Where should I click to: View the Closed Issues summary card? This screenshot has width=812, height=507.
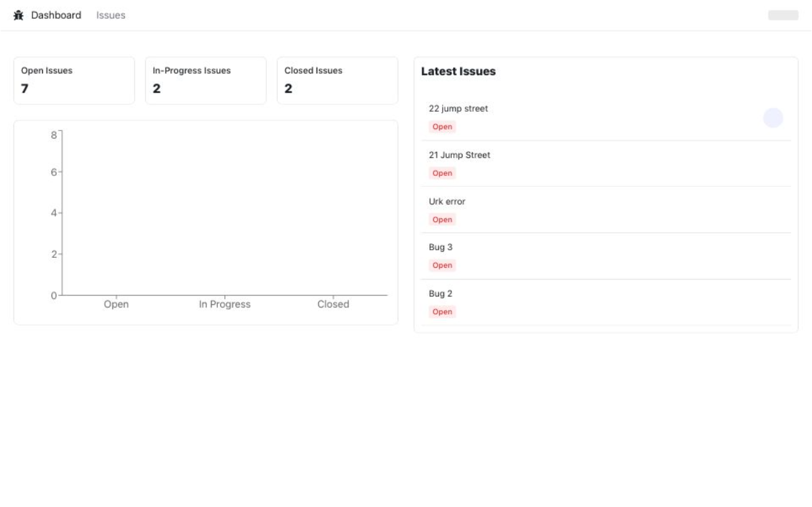337,80
